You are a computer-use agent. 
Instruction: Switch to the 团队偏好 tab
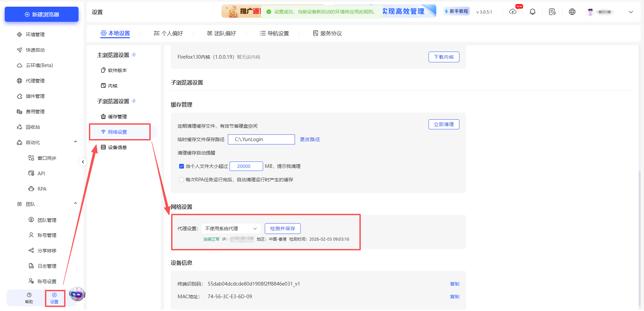pos(222,33)
